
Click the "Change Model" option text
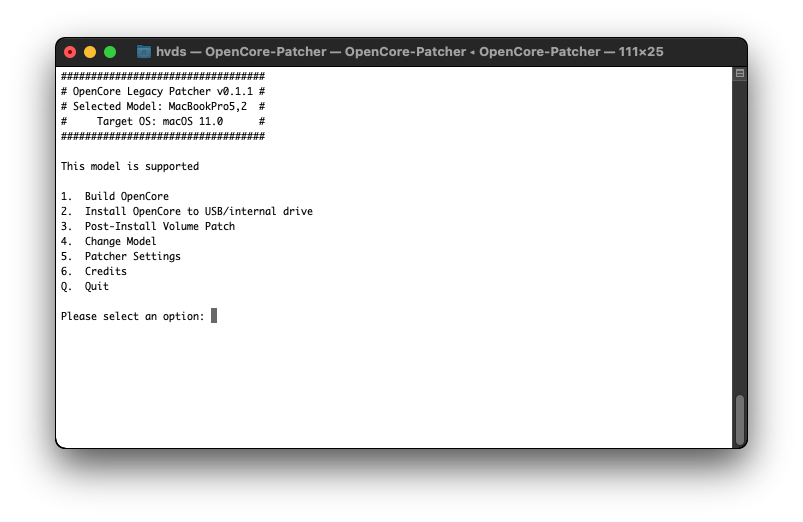tap(120, 241)
